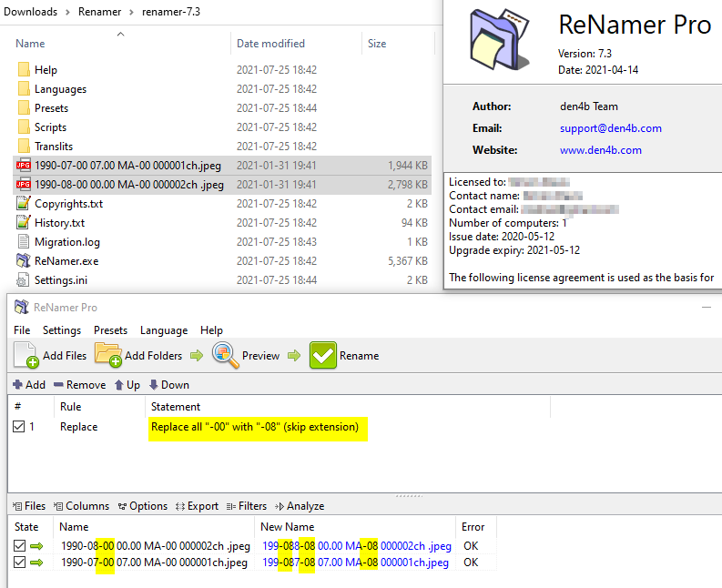The width and height of the screenshot is (722, 588).
Task: Click Downloads in the Explorer breadcrumb
Action: point(30,12)
